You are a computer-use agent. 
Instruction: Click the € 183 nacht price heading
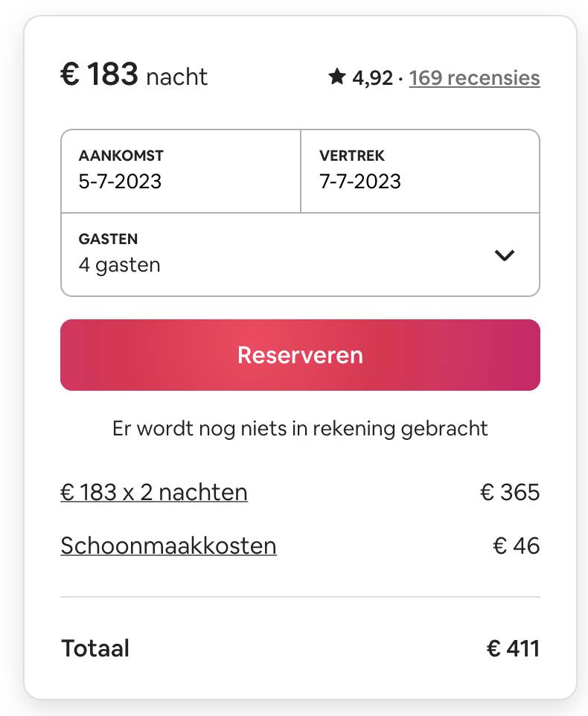tap(134, 74)
